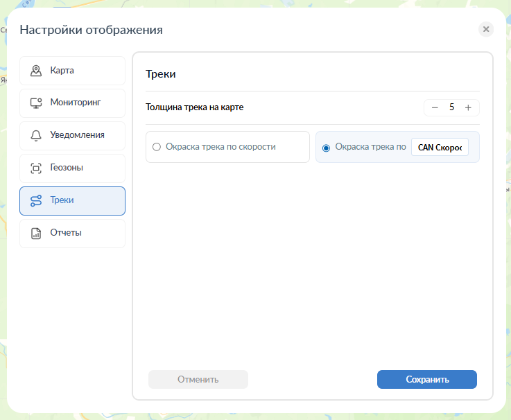The height and width of the screenshot is (420, 511).
Task: Click the monitor icon beside Мониторинг
Action: [36, 103]
